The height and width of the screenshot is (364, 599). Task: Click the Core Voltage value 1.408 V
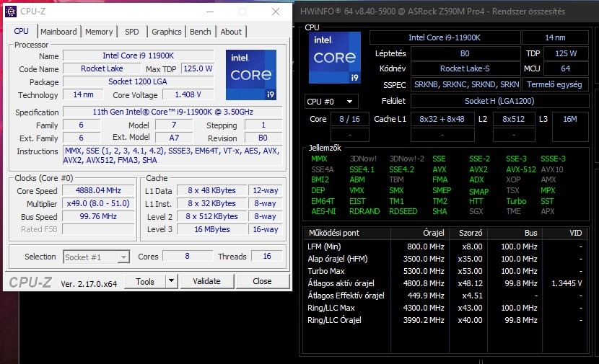(x=188, y=94)
